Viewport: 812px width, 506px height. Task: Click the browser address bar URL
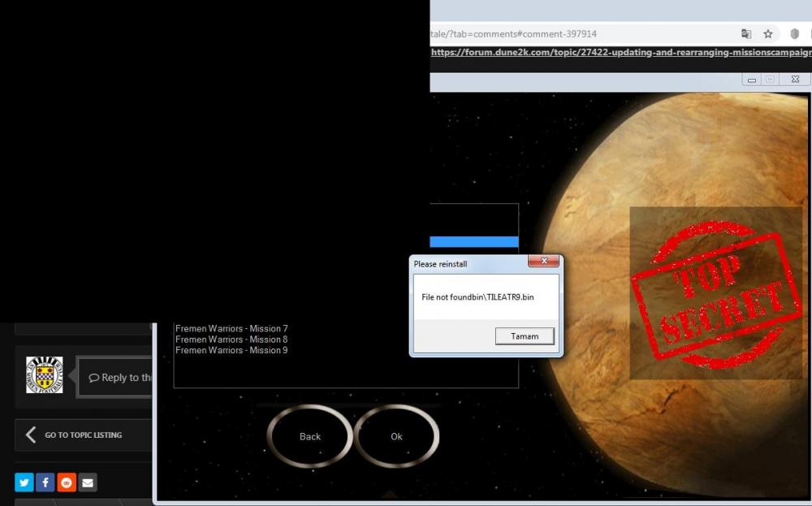[568, 34]
